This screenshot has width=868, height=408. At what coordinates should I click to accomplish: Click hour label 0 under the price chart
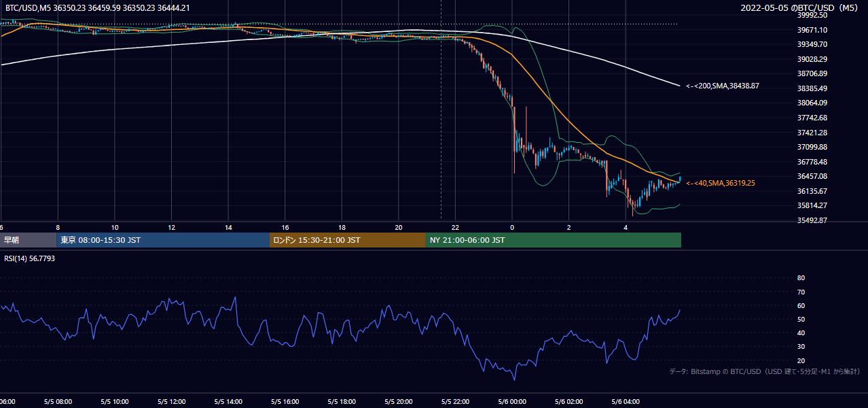pyautogui.click(x=512, y=227)
